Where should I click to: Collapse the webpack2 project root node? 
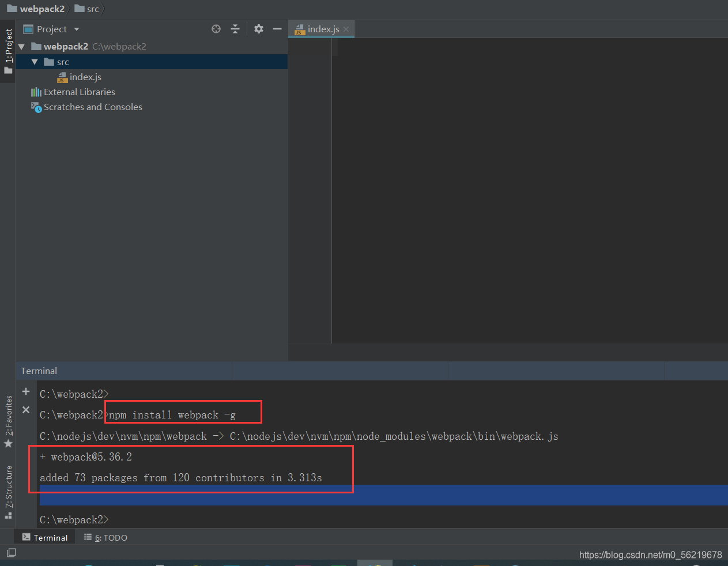(21, 46)
